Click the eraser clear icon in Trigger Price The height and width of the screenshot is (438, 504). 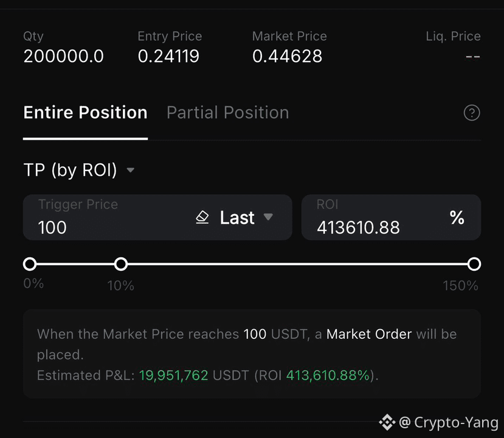coord(202,217)
